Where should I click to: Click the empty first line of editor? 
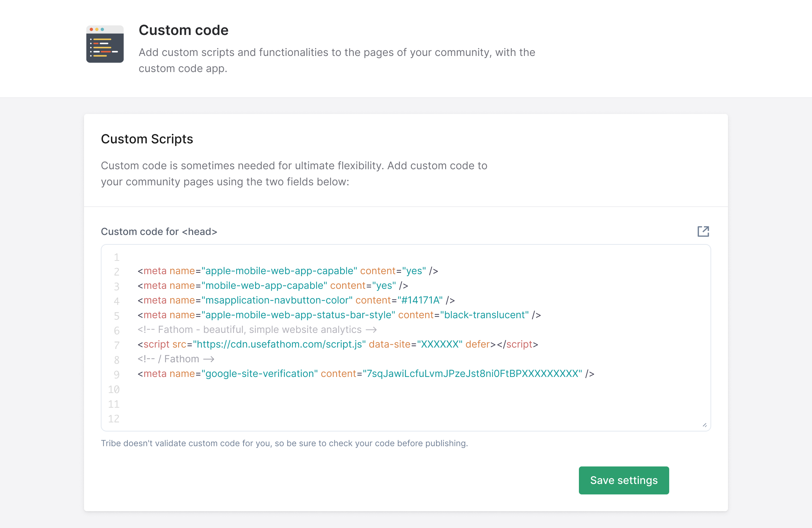280,257
